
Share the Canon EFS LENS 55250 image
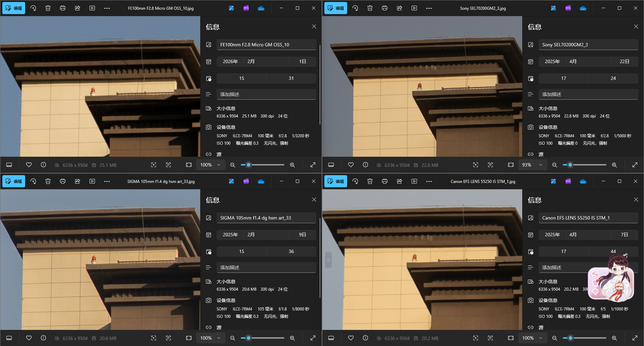[399, 181]
